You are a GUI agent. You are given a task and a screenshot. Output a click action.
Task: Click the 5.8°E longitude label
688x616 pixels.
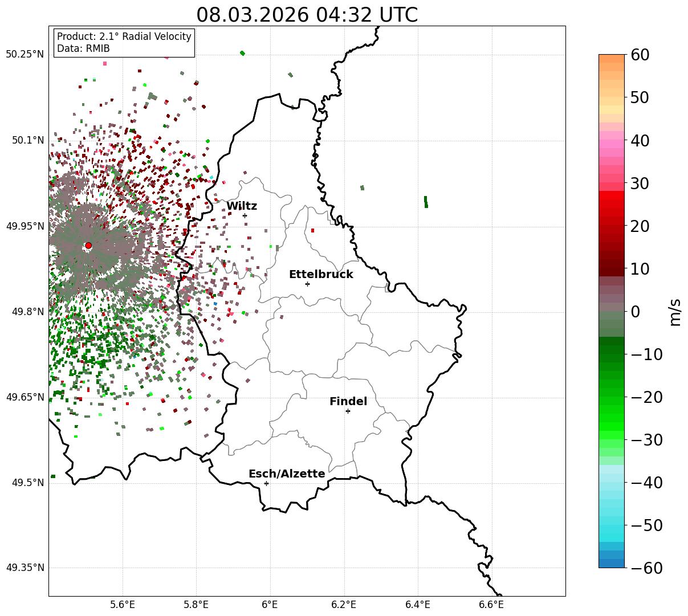[196, 605]
